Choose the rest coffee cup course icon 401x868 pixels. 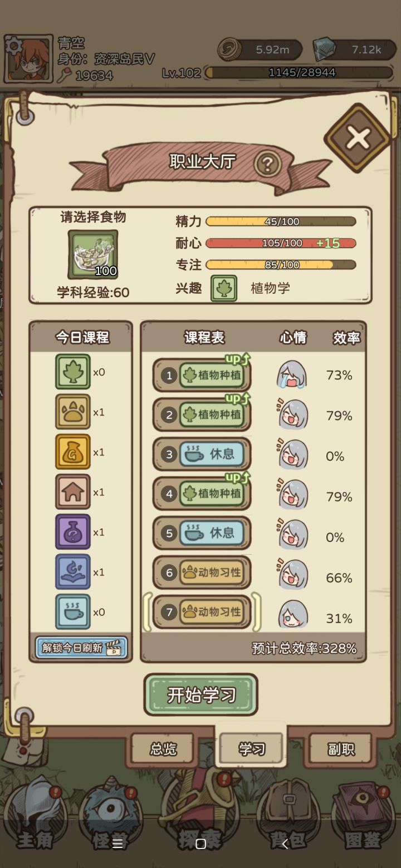coord(73,612)
